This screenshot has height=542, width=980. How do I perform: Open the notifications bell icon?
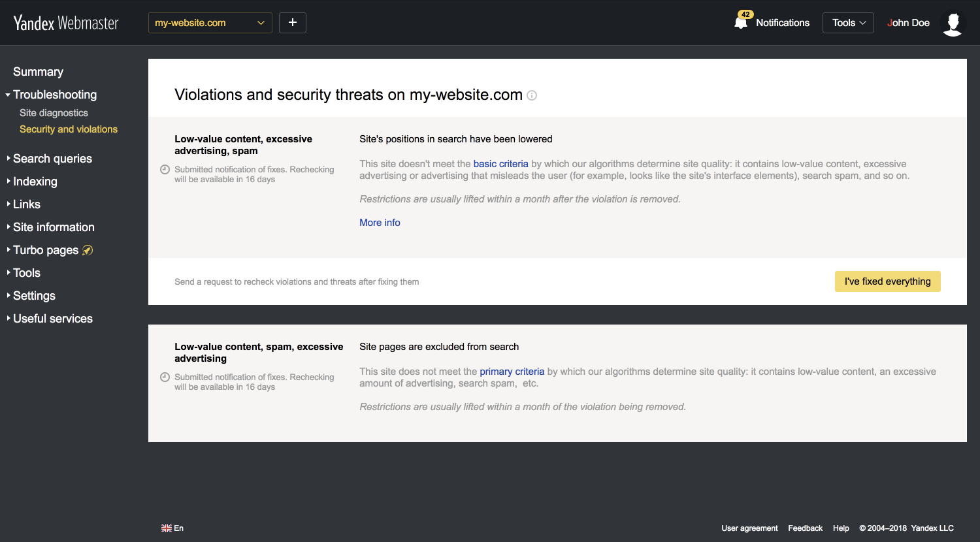[741, 23]
